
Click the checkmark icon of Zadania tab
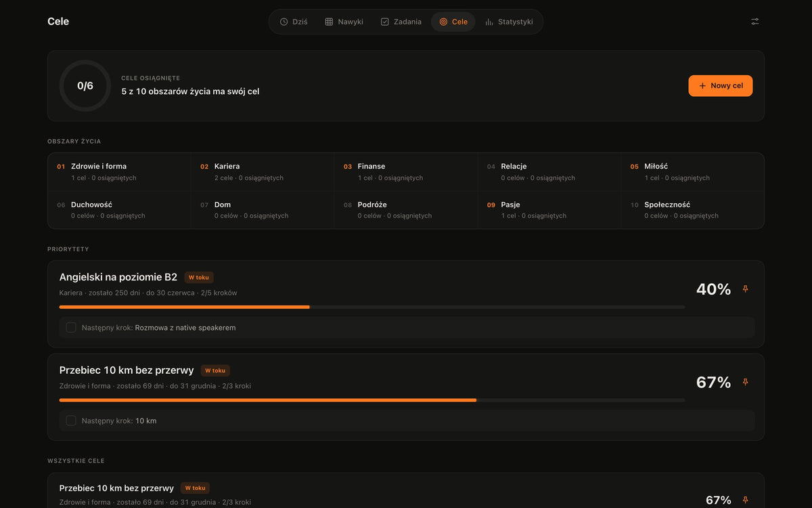pos(385,22)
